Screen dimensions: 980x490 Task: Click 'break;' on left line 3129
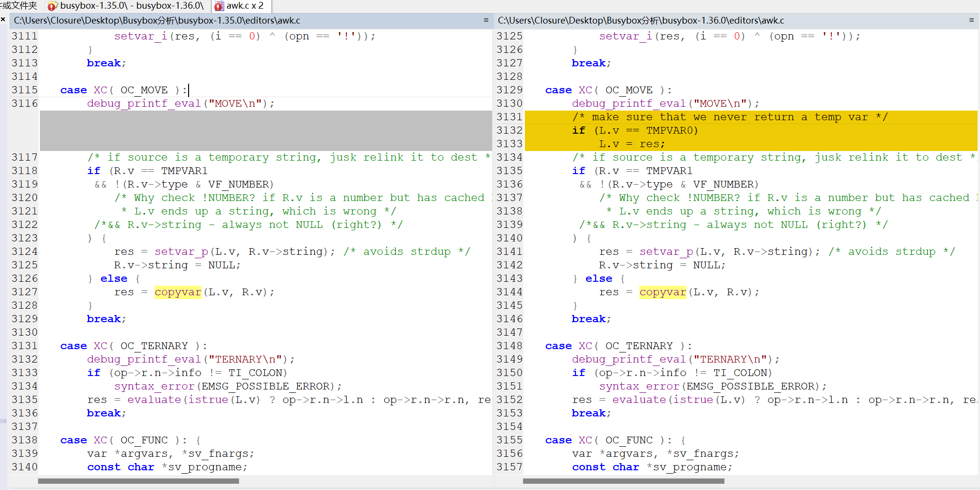[x=106, y=319]
